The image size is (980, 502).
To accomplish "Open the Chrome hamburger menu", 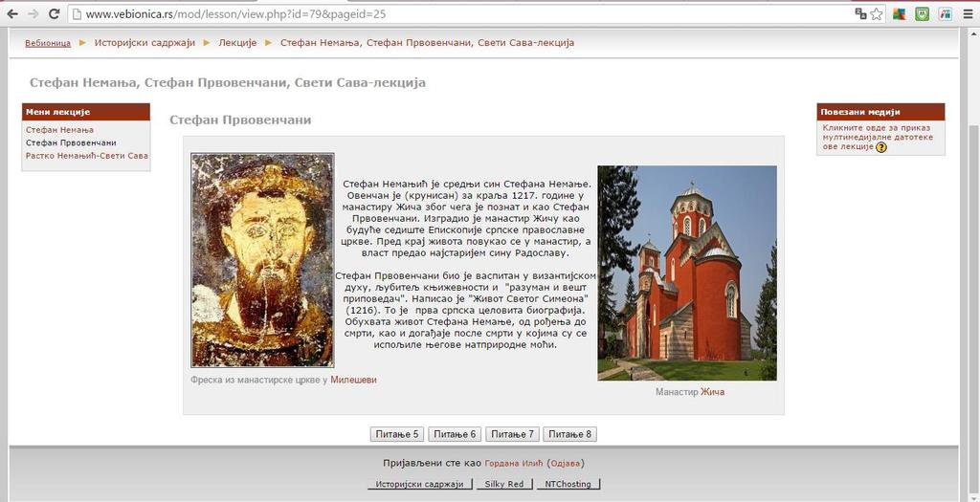I will 969,13.
